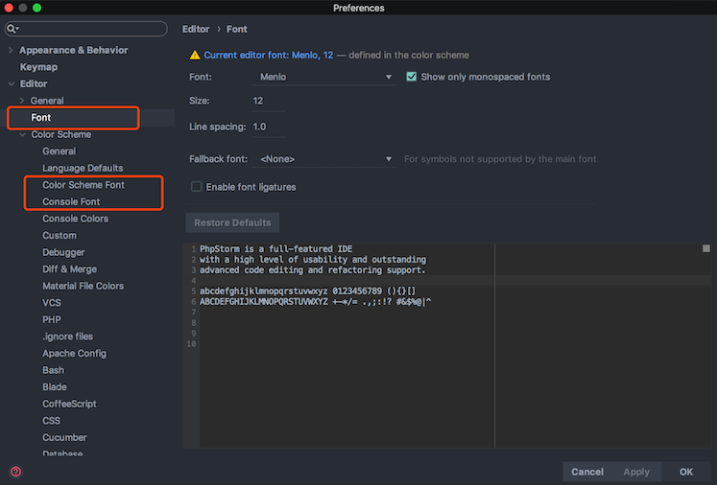Click the Size input field
The height and width of the screenshot is (485, 717).
(268, 101)
